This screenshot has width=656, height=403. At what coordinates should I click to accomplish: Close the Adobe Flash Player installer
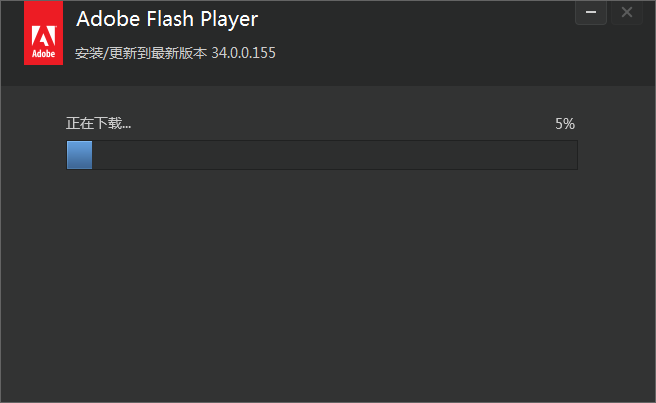[626, 13]
